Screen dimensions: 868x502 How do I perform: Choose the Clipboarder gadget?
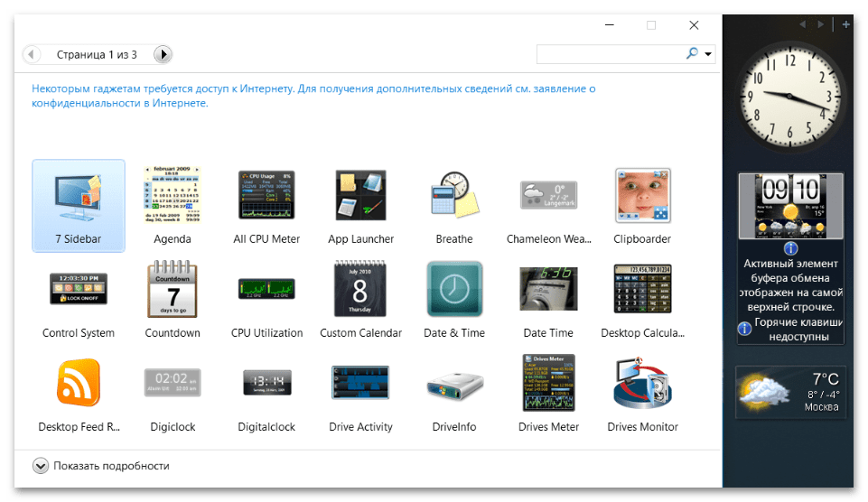pos(642,206)
